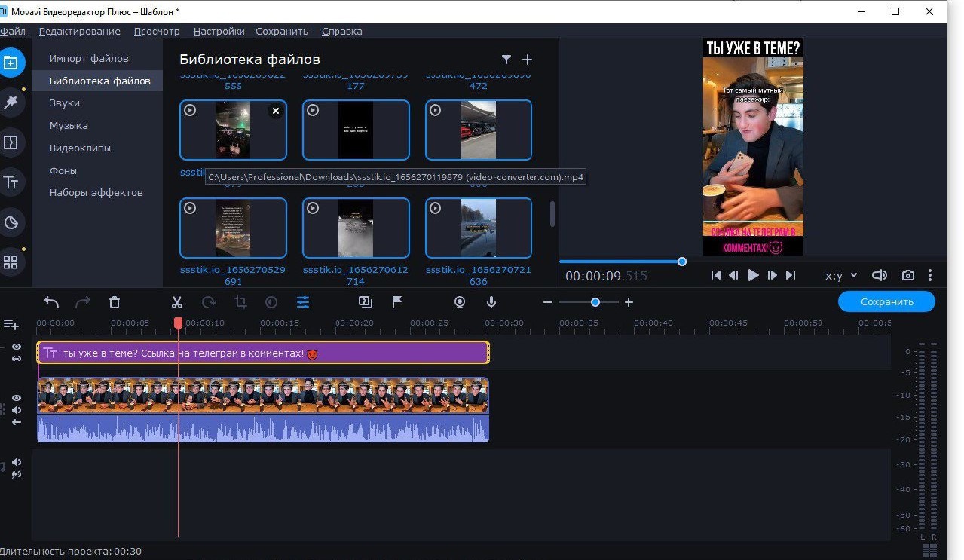Open the preview more options menu

click(930, 276)
